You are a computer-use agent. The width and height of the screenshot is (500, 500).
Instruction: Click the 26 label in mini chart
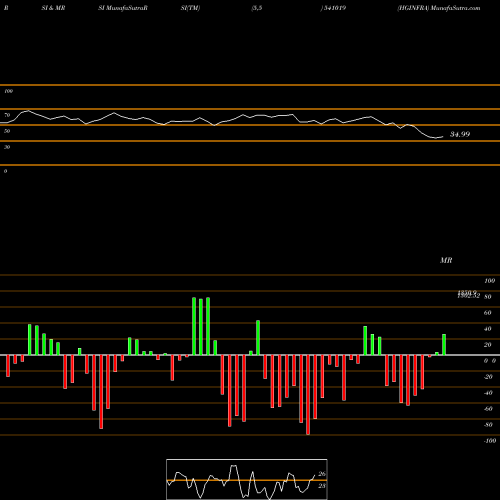pyautogui.click(x=322, y=474)
